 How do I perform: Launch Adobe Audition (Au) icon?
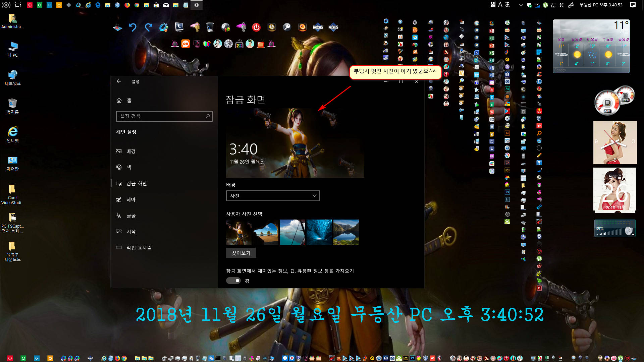[x=507, y=89]
